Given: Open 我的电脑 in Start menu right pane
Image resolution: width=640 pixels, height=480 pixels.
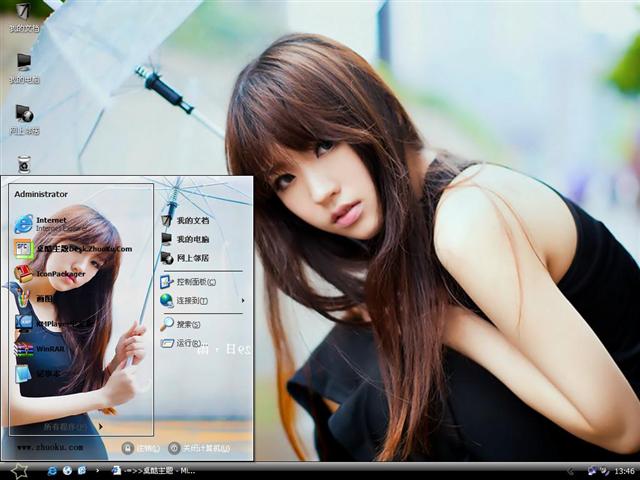Looking at the screenshot, I should 185,239.
